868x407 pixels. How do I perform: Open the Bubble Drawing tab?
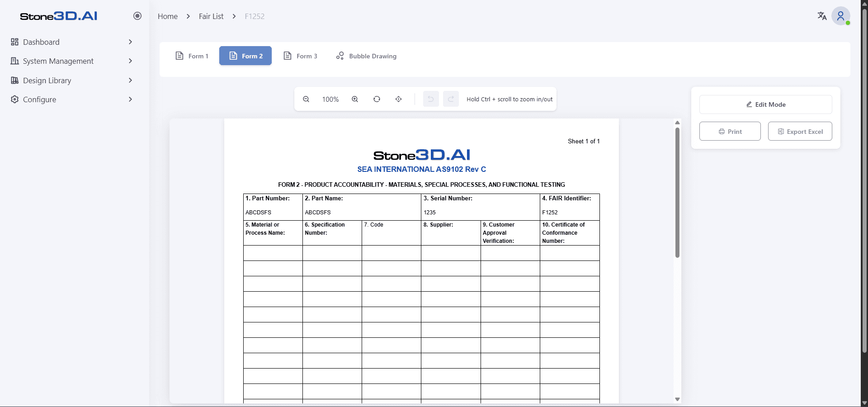(x=366, y=56)
